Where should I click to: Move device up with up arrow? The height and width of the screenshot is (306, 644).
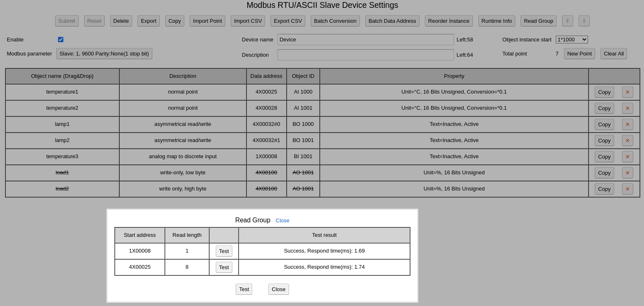point(567,21)
